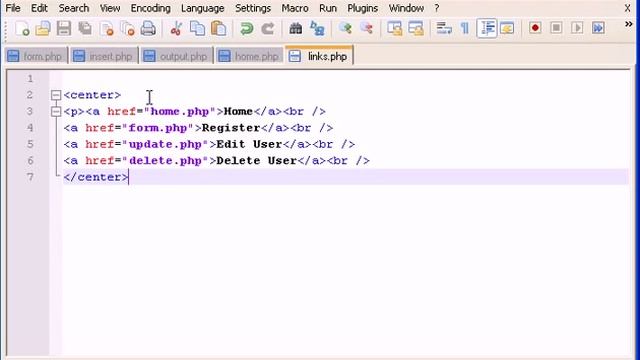The width and height of the screenshot is (640, 360).
Task: Open the Plugins menu
Action: point(362,8)
